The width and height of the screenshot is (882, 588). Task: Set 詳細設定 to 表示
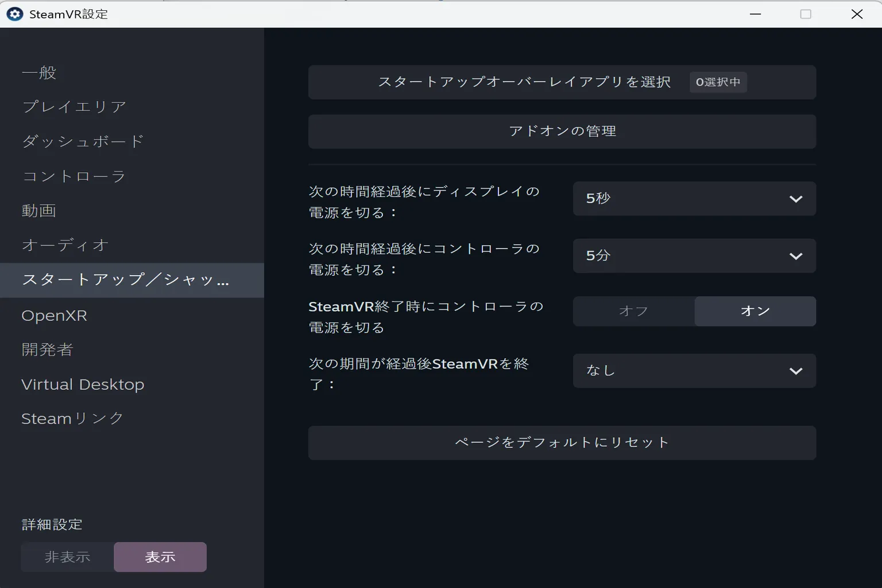click(160, 557)
